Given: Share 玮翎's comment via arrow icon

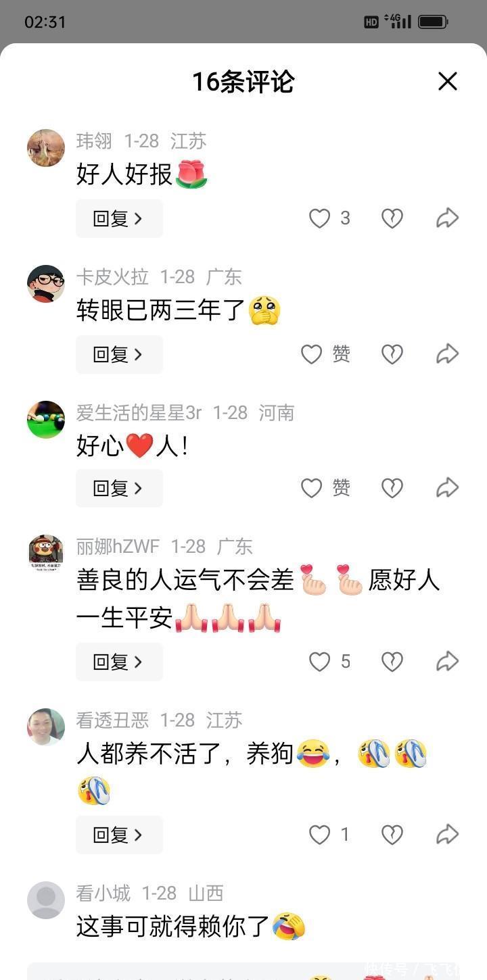Looking at the screenshot, I should pos(447,218).
